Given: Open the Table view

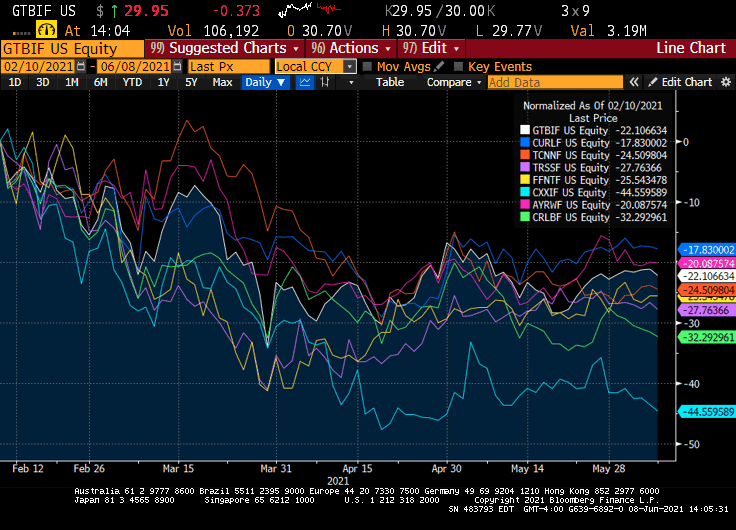Looking at the screenshot, I should tap(390, 82).
